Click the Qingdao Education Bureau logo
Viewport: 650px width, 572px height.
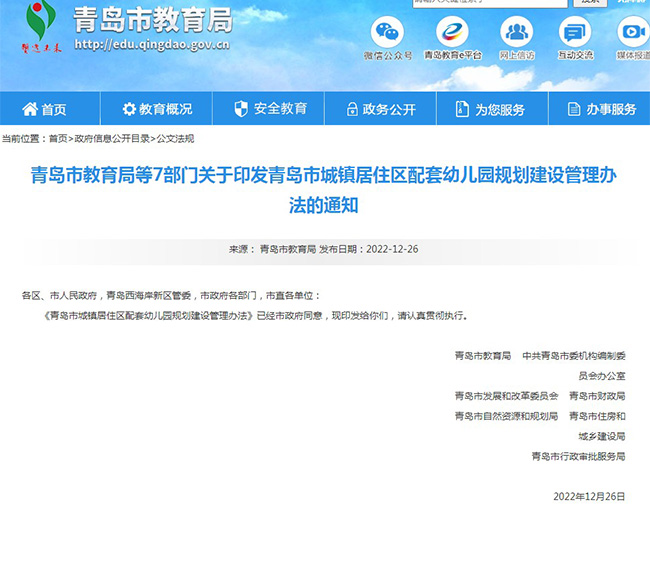pos(41,27)
